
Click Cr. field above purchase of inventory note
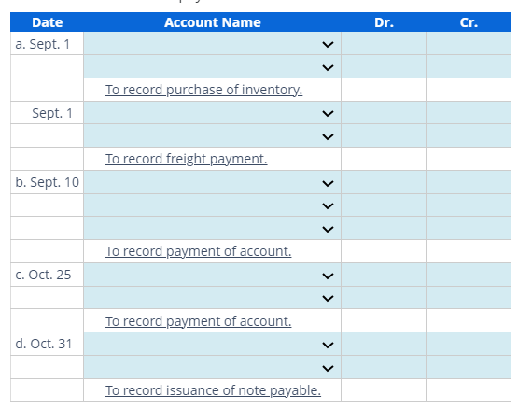coord(469,67)
